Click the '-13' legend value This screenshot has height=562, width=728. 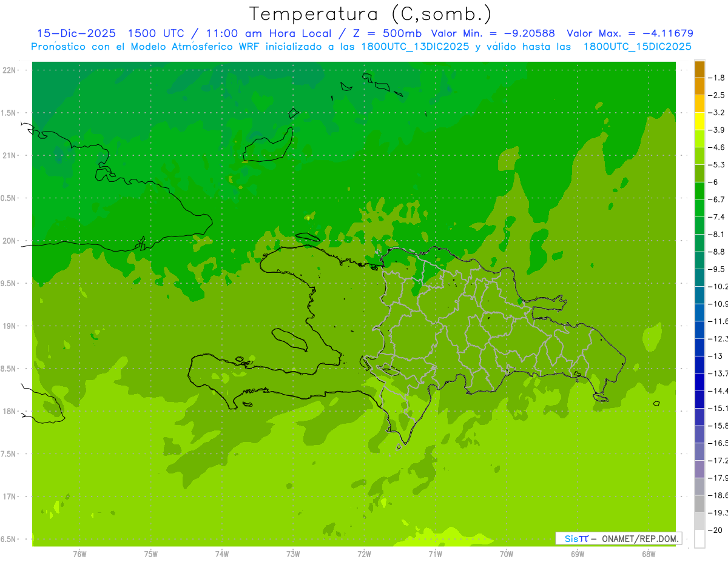(x=715, y=356)
